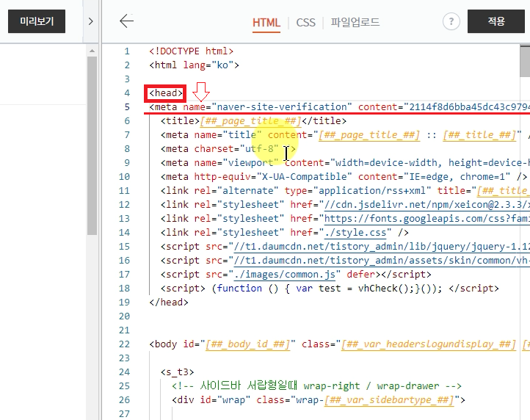The width and height of the screenshot is (530, 420).
Task: Click the skin/common script URL on line 16
Action: tap(382, 261)
